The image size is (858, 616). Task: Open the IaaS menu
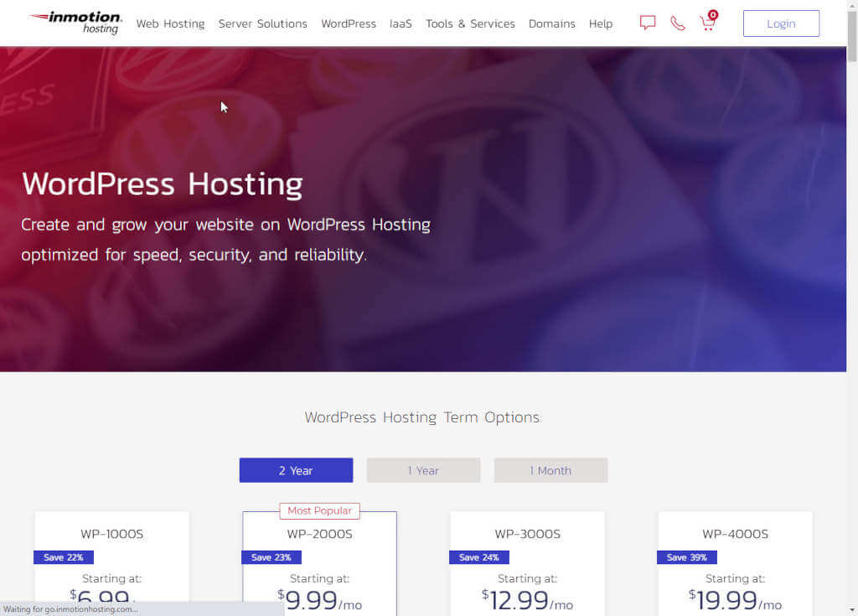click(401, 23)
